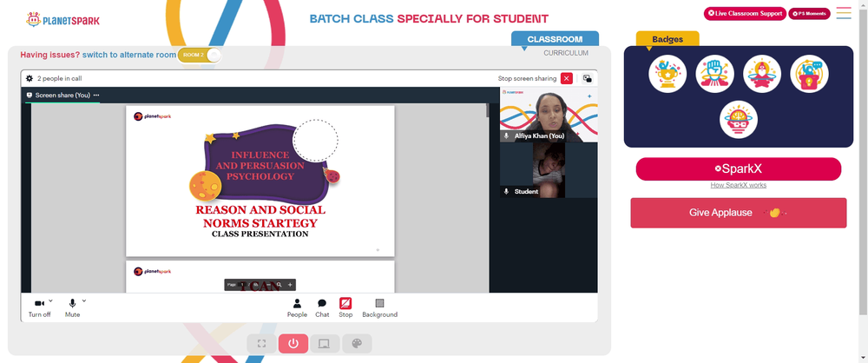This screenshot has height=363, width=868.
Task: Click Alfiya Khan video tile
Action: tap(549, 114)
